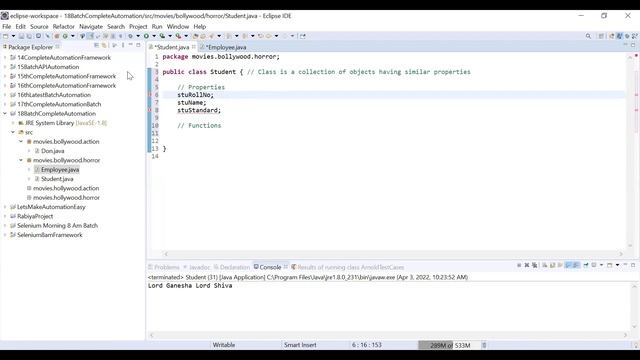Click Terminate icon in Console toolbar
Screen dimensions: 640x360
coord(519,265)
